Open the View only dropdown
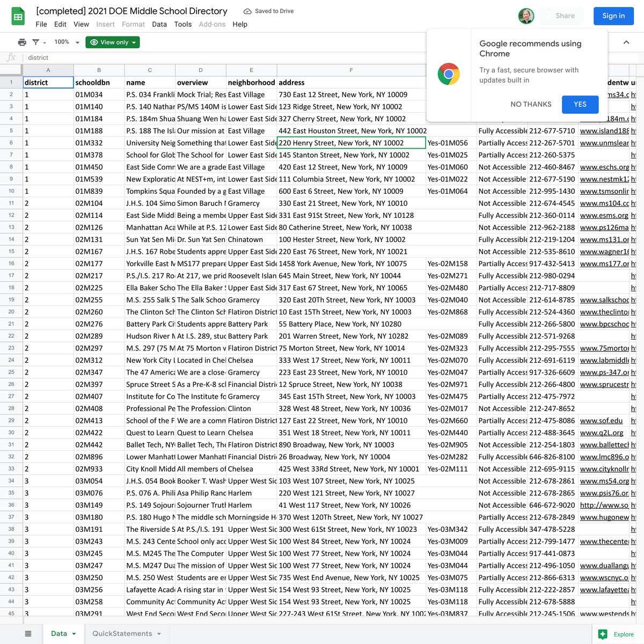This screenshot has height=644, width=644. click(113, 42)
